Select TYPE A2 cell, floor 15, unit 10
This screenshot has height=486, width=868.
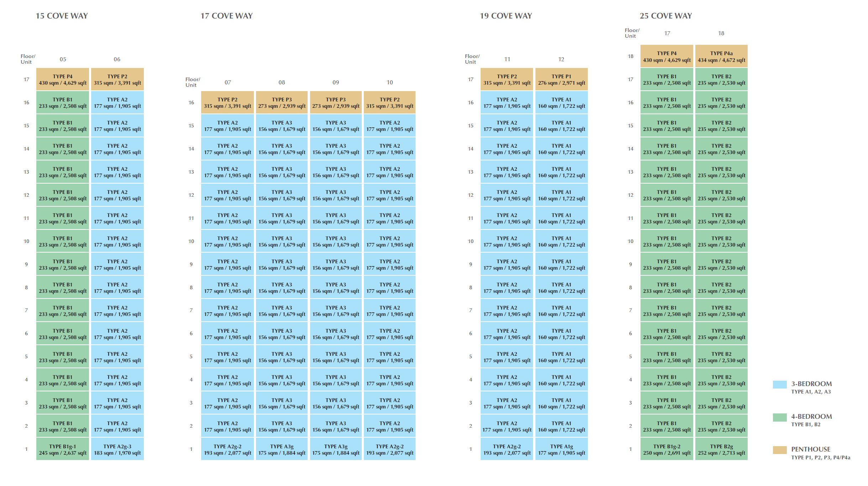pos(389,126)
